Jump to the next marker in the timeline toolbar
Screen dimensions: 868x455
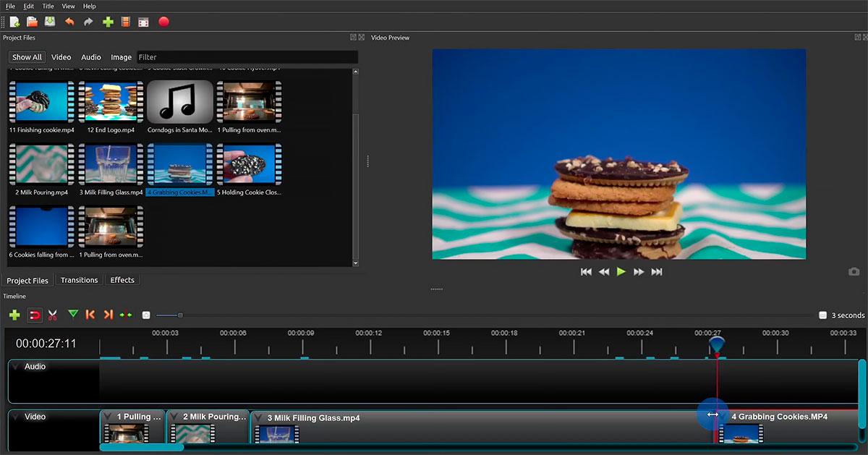pos(108,315)
